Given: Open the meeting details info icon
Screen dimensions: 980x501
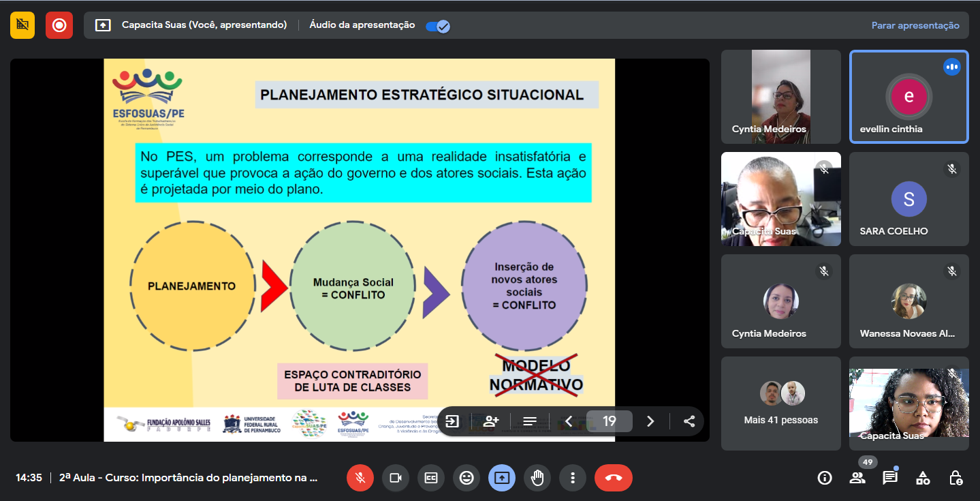Looking at the screenshot, I should tap(825, 478).
